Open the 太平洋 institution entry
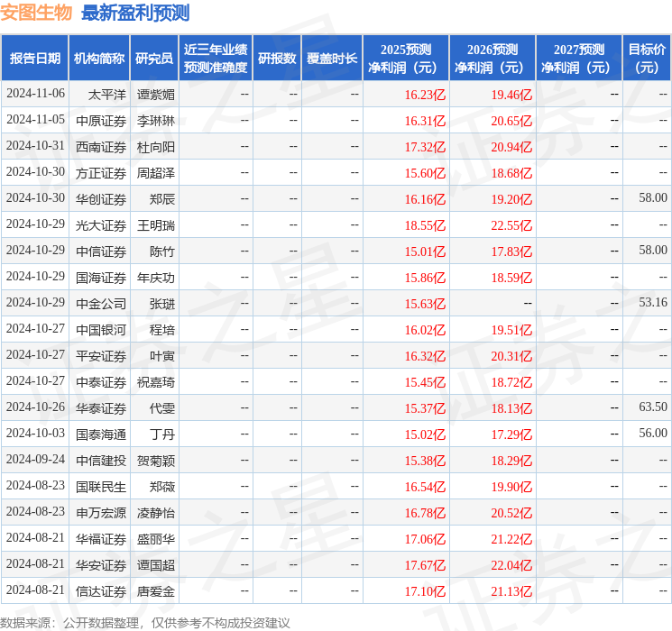Viewport: 672px width, 631px height. (106, 94)
